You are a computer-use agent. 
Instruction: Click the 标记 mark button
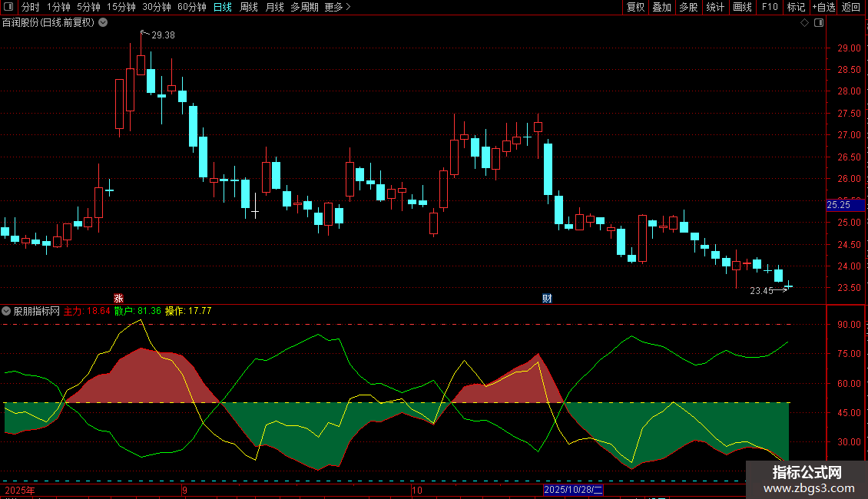tap(796, 7)
